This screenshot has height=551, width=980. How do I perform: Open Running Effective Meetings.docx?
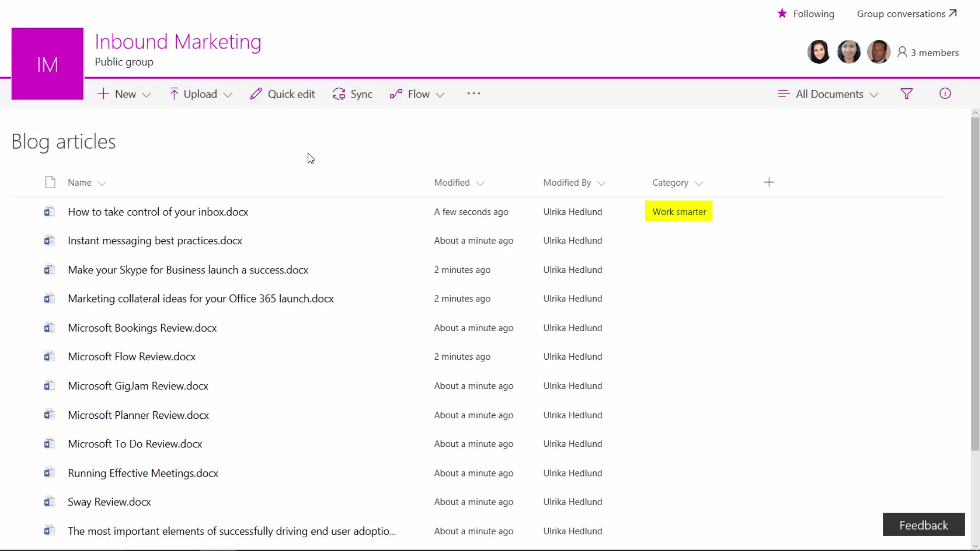(143, 473)
